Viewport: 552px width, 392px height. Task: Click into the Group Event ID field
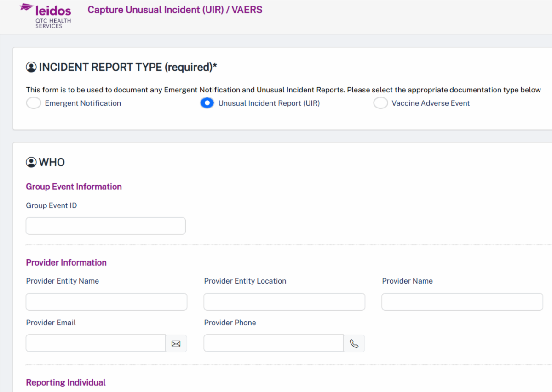(105, 226)
